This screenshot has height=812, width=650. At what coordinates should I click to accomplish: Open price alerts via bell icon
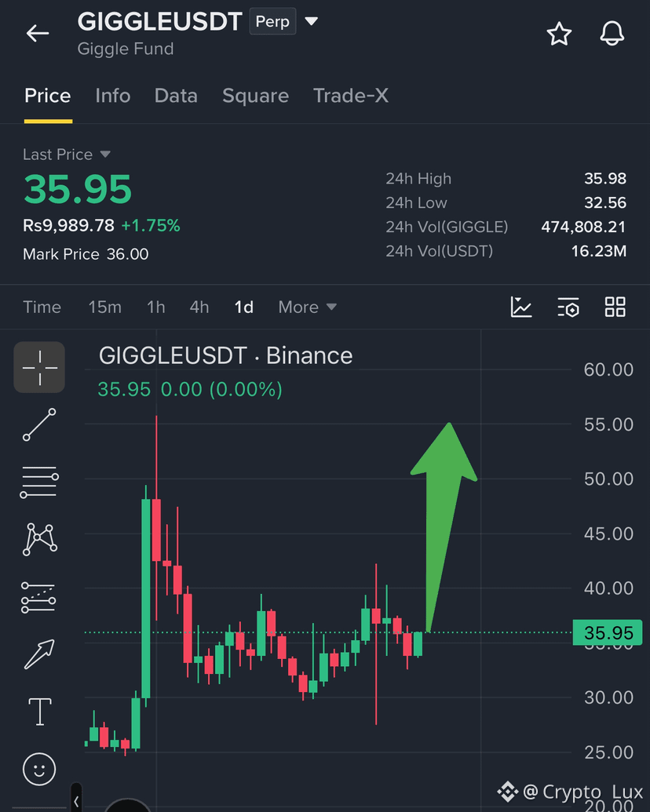612,34
